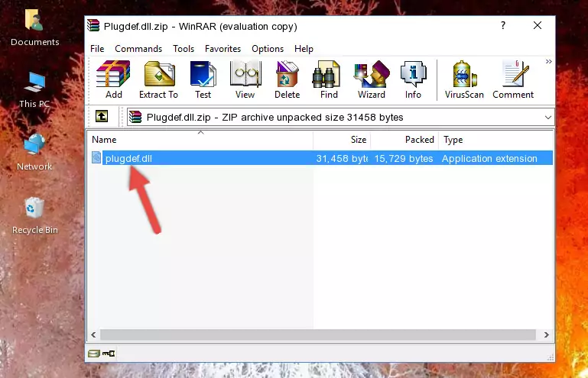
Task: Click the Add toolbar icon
Action: pyautogui.click(x=113, y=79)
